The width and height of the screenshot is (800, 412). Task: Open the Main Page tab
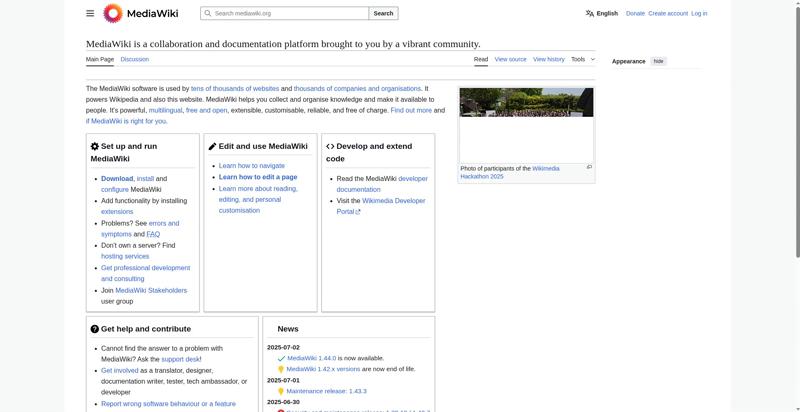tap(100, 59)
